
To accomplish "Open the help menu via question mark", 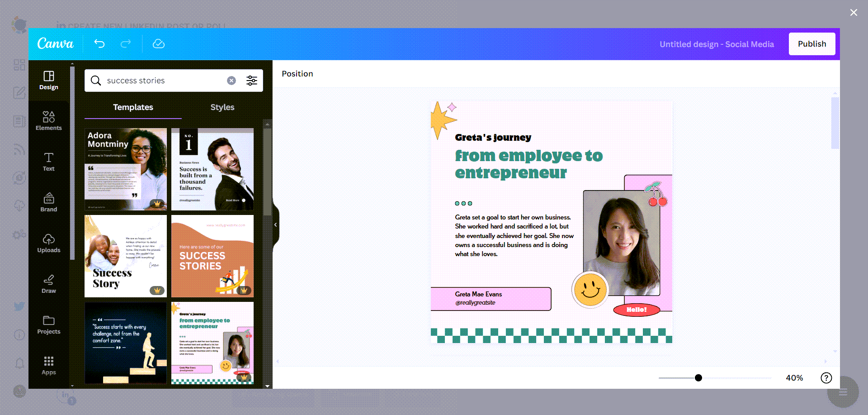I will (x=826, y=378).
